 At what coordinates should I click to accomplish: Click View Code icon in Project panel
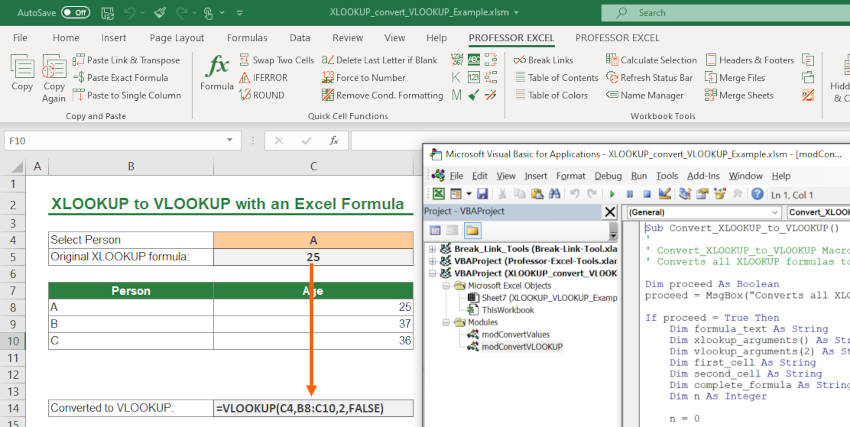(435, 231)
